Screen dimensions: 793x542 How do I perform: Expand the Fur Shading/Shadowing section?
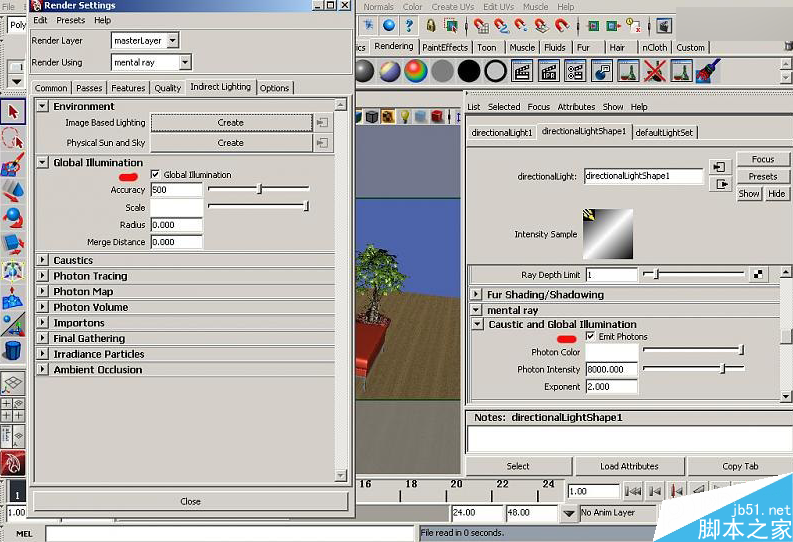(476, 294)
